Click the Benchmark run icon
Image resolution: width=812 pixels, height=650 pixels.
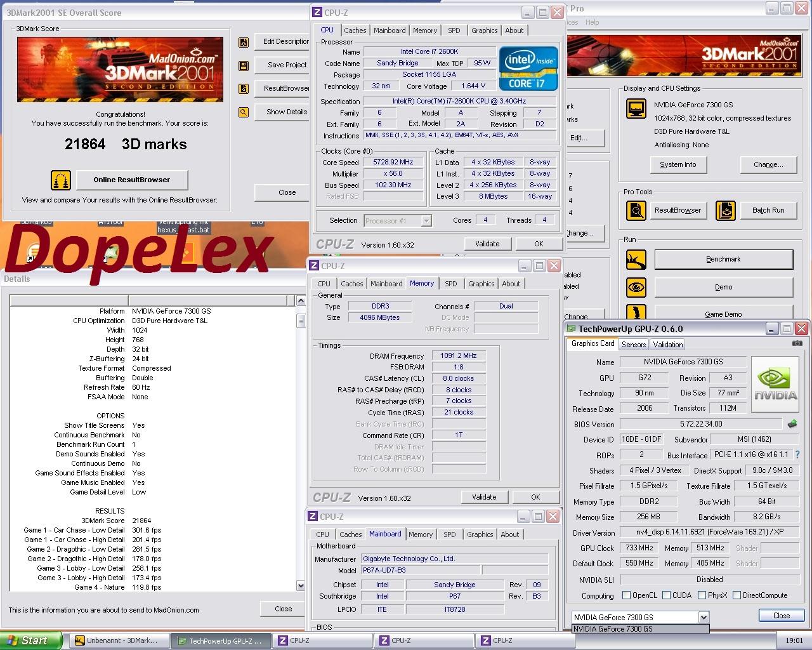pos(636,259)
